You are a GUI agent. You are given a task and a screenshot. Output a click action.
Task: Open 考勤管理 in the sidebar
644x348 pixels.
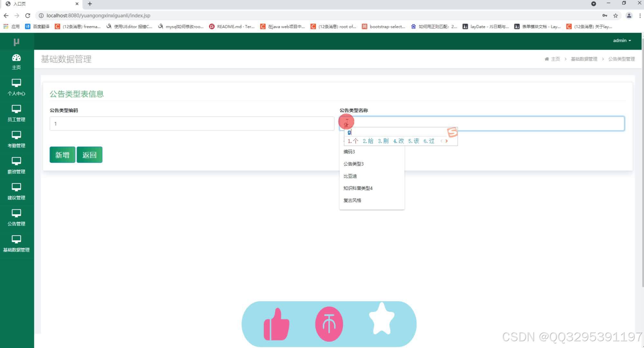(16, 140)
